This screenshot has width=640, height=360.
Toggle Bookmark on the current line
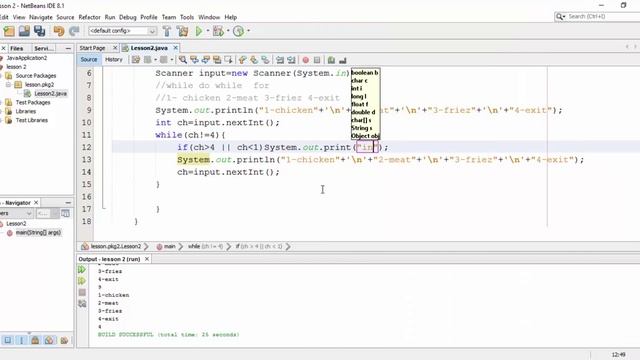coord(265,60)
